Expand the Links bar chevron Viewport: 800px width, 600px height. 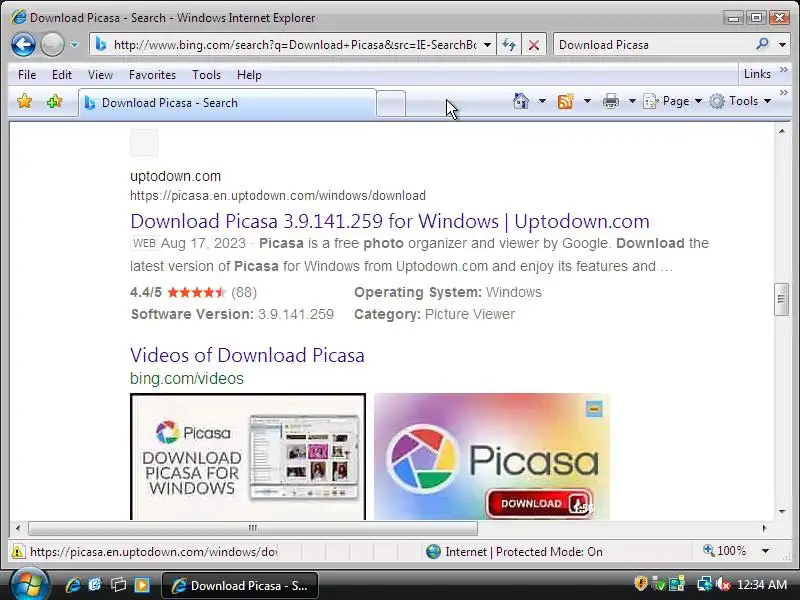(784, 69)
